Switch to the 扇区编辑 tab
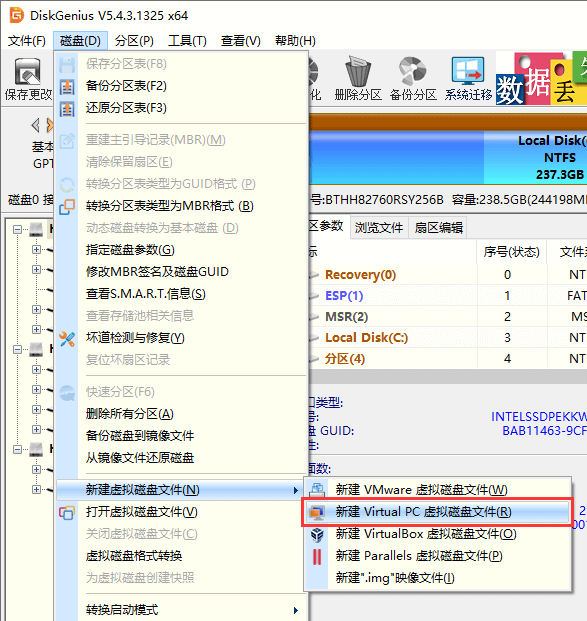587x621 pixels. pos(438,228)
